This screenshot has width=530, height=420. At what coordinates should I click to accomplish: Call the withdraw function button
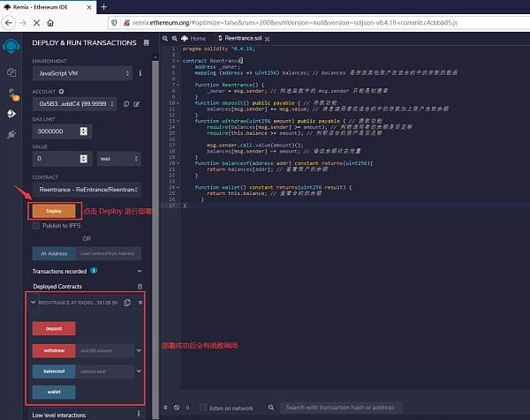(x=54, y=350)
